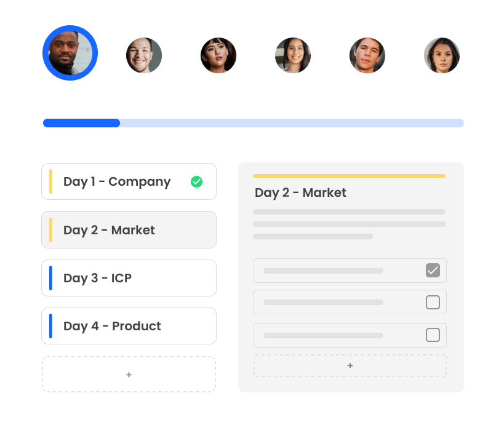This screenshot has width=504, height=425.
Task: Click the green checkmark on Day 1
Action: pos(196,181)
